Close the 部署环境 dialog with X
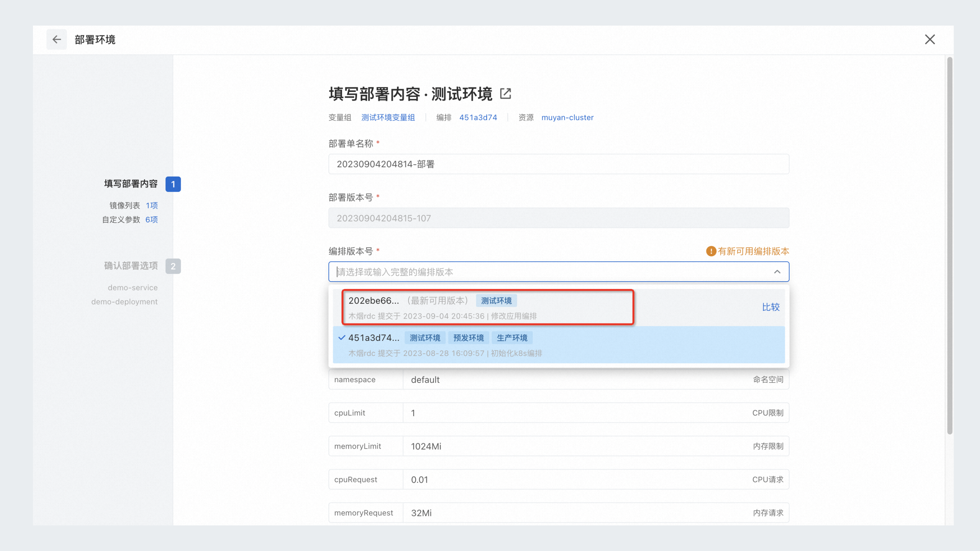Screen dimensions: 980x551 (x=930, y=39)
